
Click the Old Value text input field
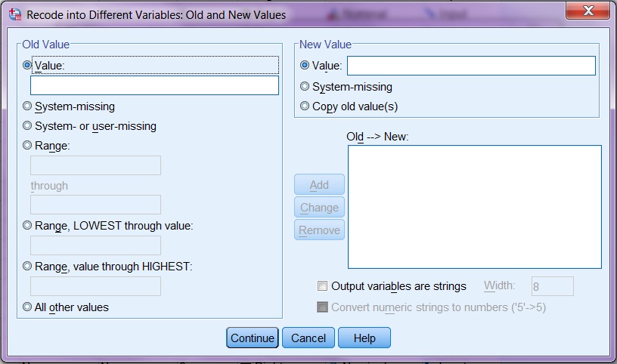[x=154, y=85]
